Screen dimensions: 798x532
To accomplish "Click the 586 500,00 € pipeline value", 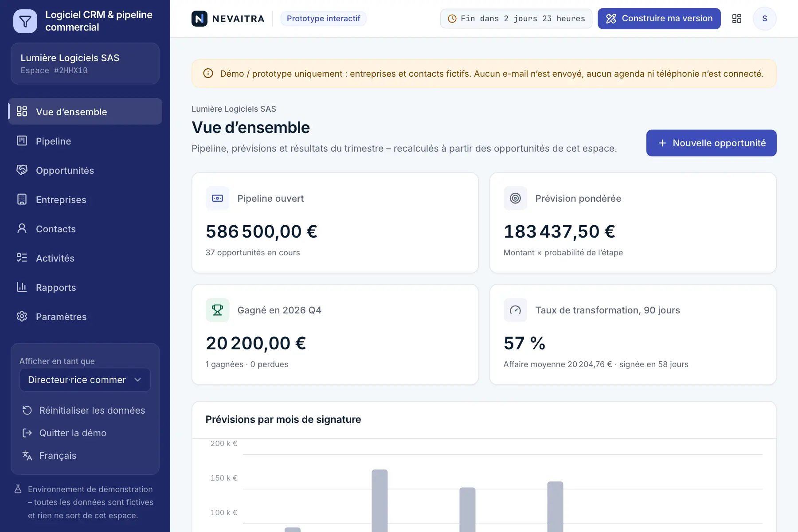I will pyautogui.click(x=262, y=231).
